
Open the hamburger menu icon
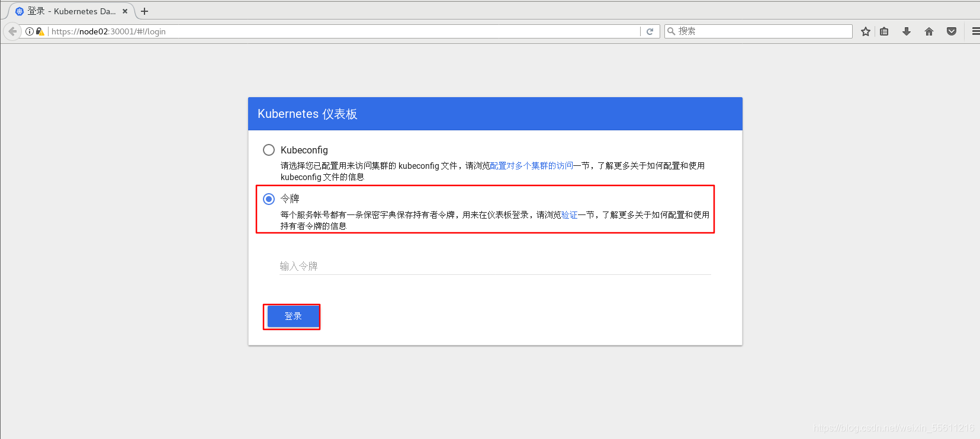point(975,31)
